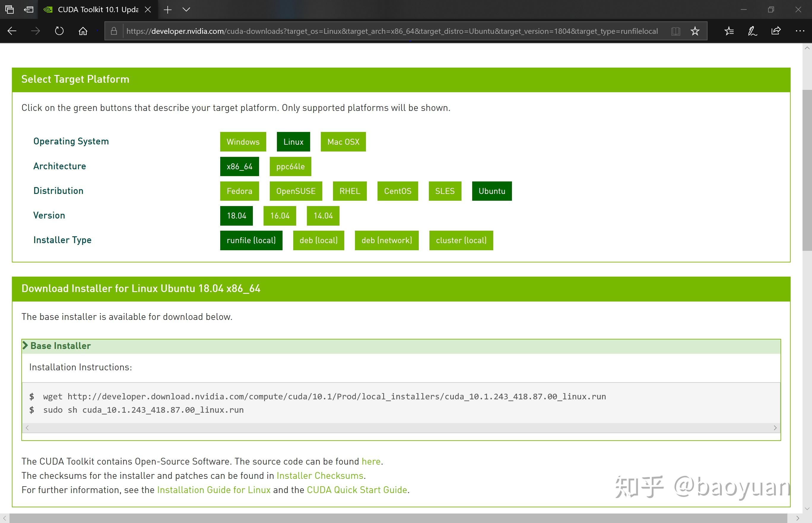Open the favorites hub icon

[729, 31]
